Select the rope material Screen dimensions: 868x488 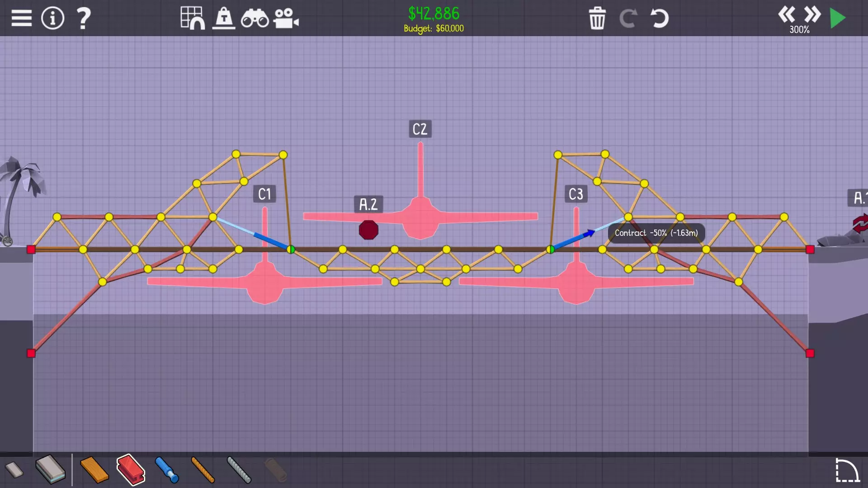[203, 470]
